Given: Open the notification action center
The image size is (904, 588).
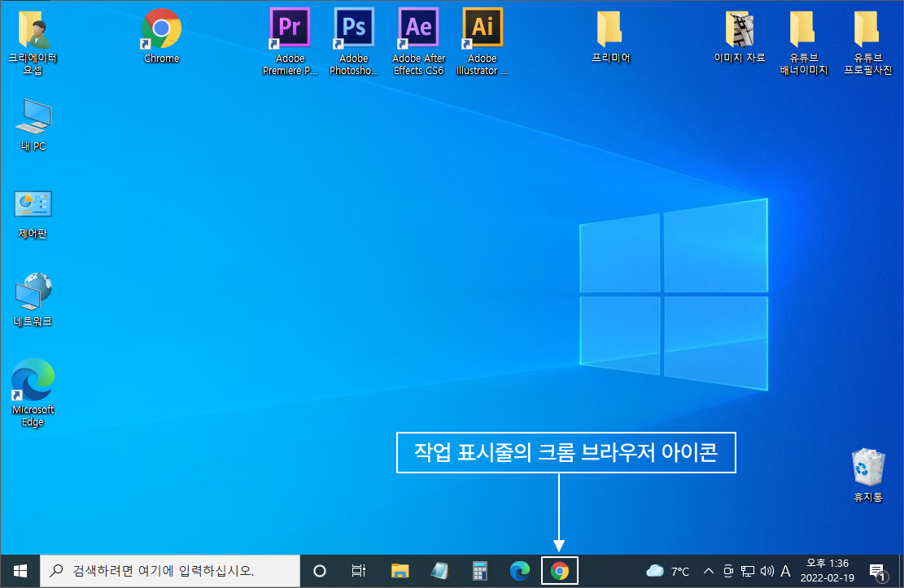Looking at the screenshot, I should click(x=878, y=571).
